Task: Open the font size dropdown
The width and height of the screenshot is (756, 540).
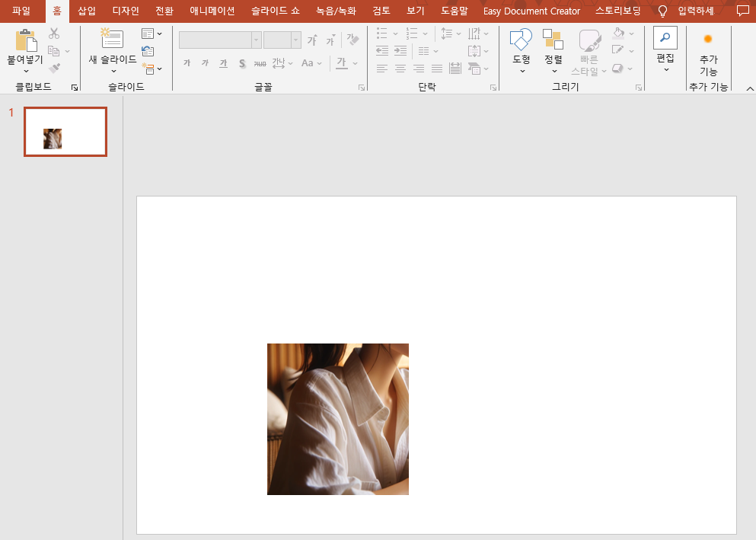Action: click(295, 40)
